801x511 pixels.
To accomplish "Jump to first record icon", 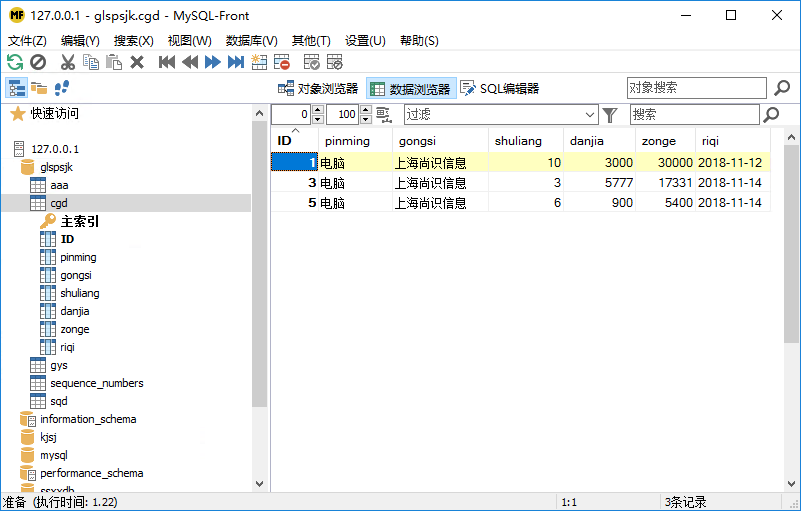I will point(167,62).
